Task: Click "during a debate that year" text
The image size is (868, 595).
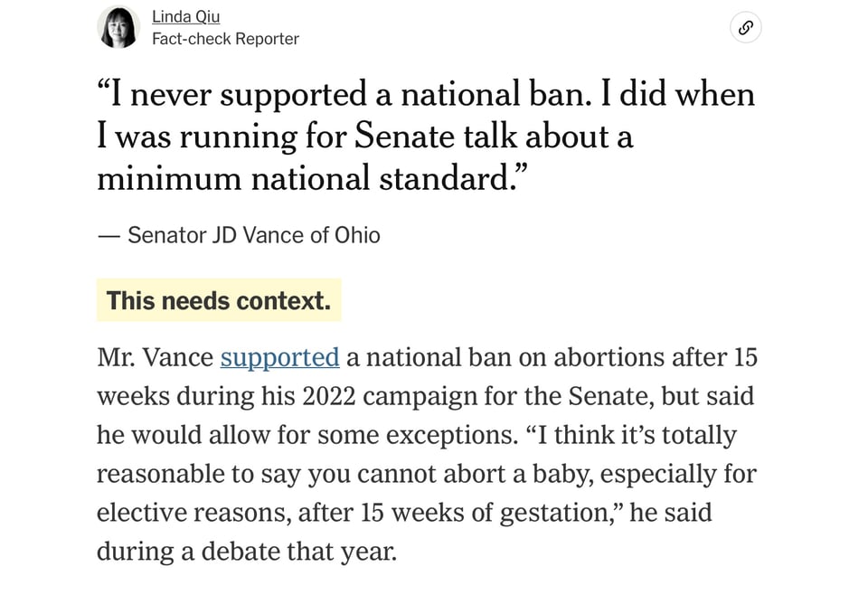Action: (x=246, y=552)
